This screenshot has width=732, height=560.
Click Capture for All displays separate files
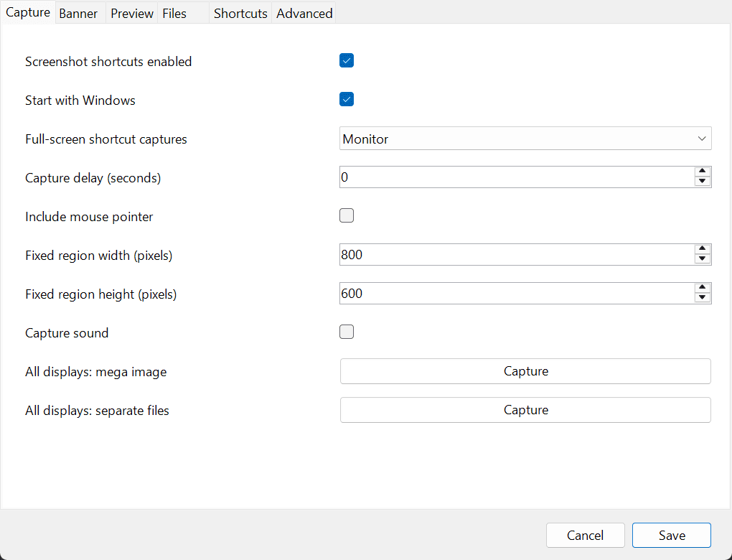(525, 410)
